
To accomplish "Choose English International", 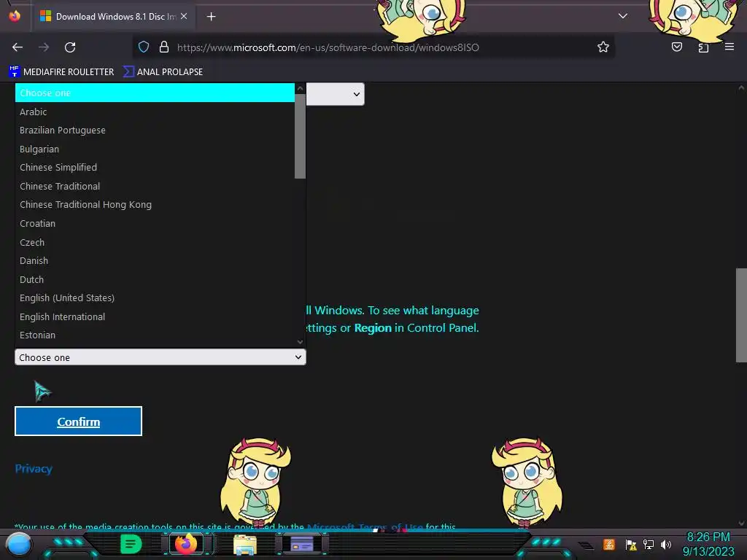I will [x=155, y=316].
